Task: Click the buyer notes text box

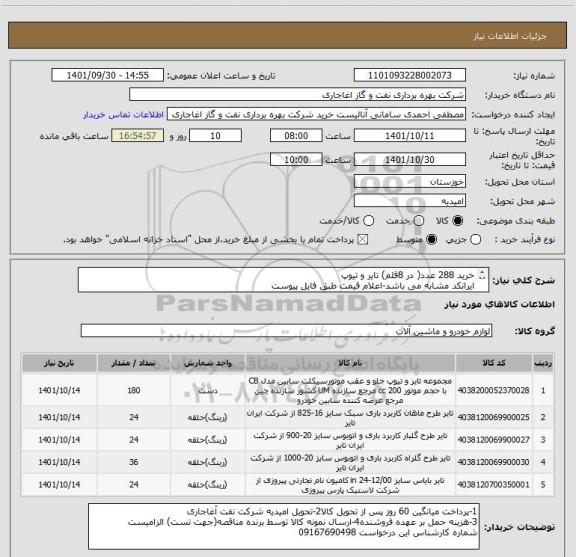Action: tap(284, 527)
